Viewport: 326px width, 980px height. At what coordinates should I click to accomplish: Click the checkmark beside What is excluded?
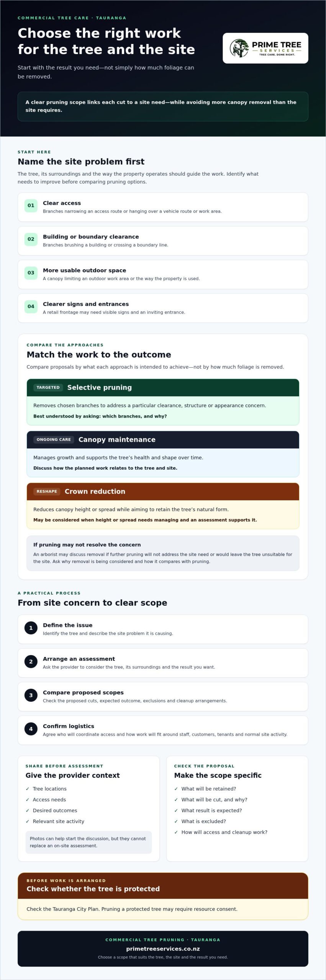coord(176,822)
